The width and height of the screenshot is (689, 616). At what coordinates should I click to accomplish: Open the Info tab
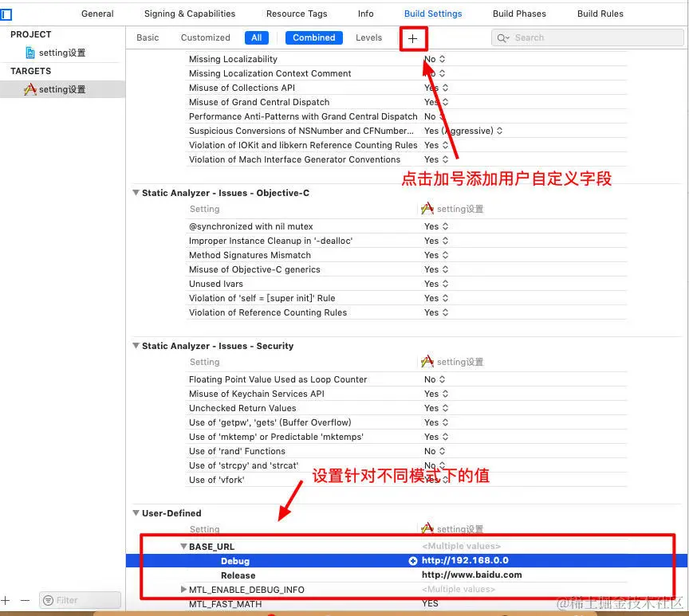click(365, 14)
